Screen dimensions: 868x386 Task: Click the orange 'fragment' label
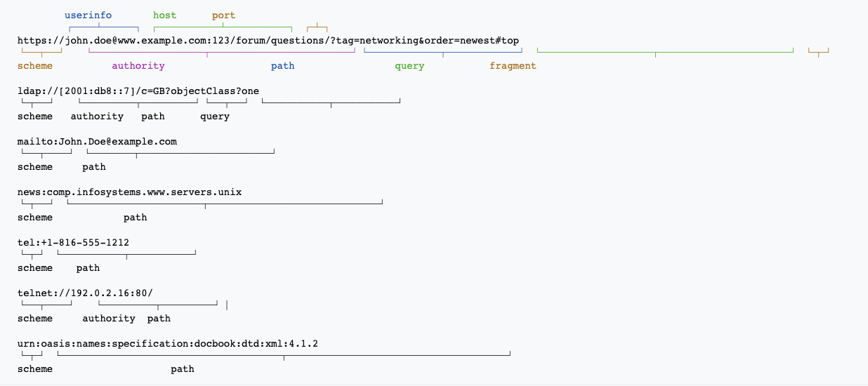(513, 66)
